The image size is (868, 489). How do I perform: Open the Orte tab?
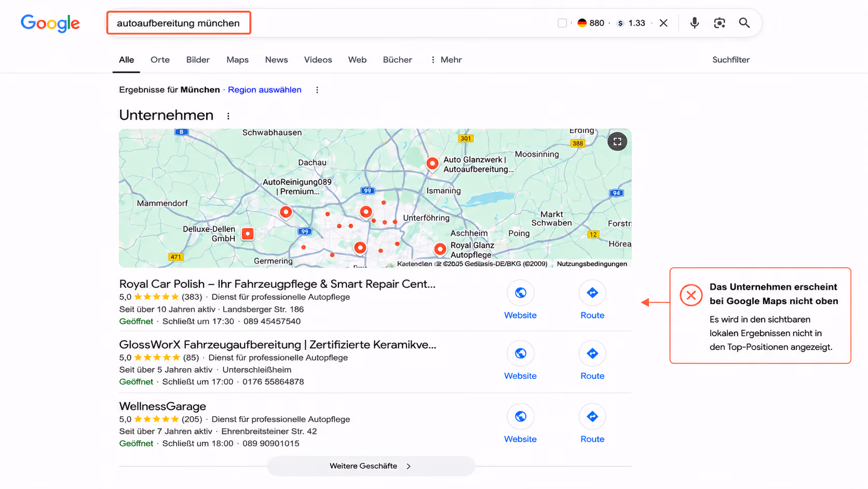click(x=160, y=60)
